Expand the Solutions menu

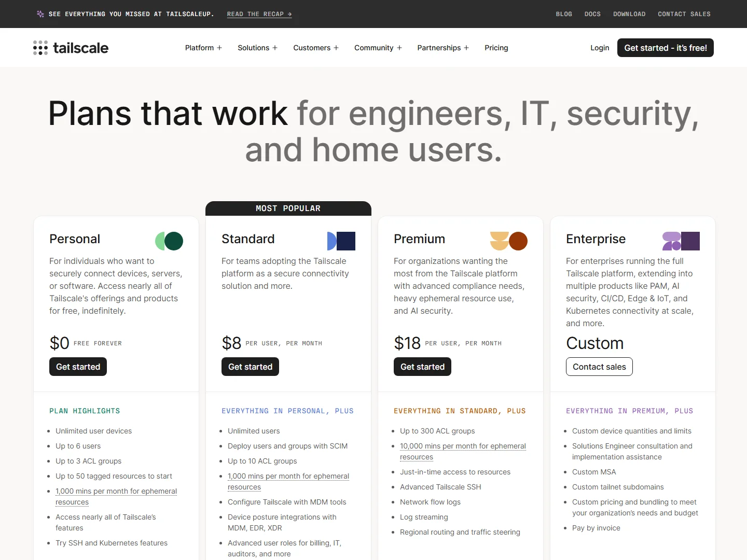coord(258,48)
